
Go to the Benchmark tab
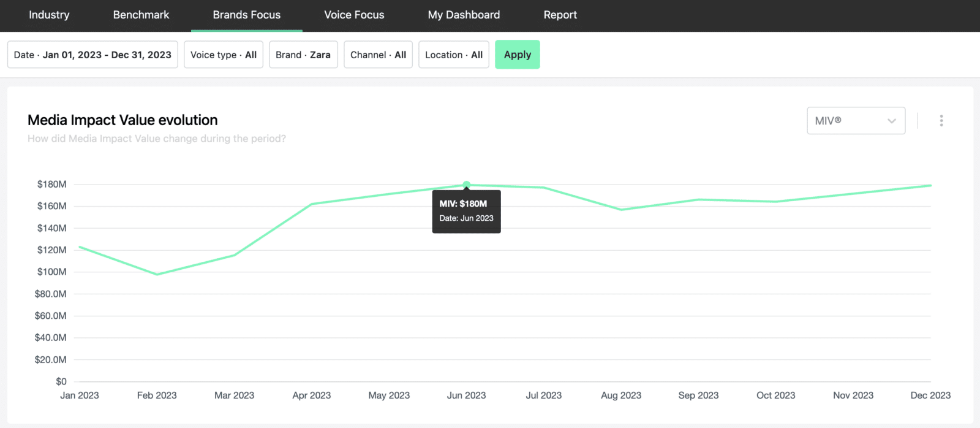pos(141,15)
